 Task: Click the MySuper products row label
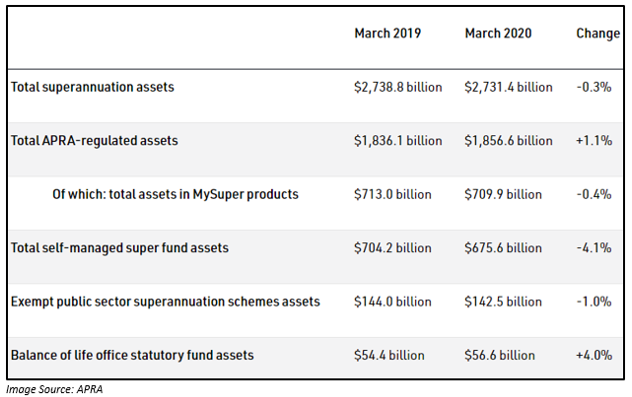click(175, 194)
